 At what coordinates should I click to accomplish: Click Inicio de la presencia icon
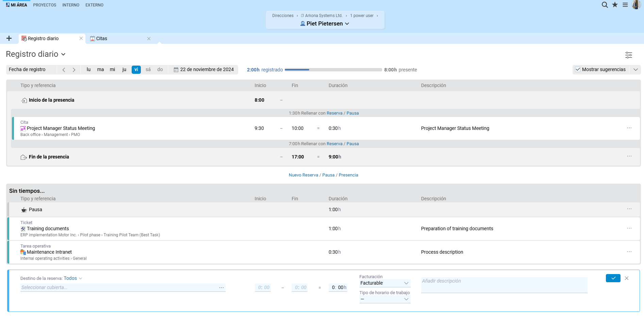[24, 100]
